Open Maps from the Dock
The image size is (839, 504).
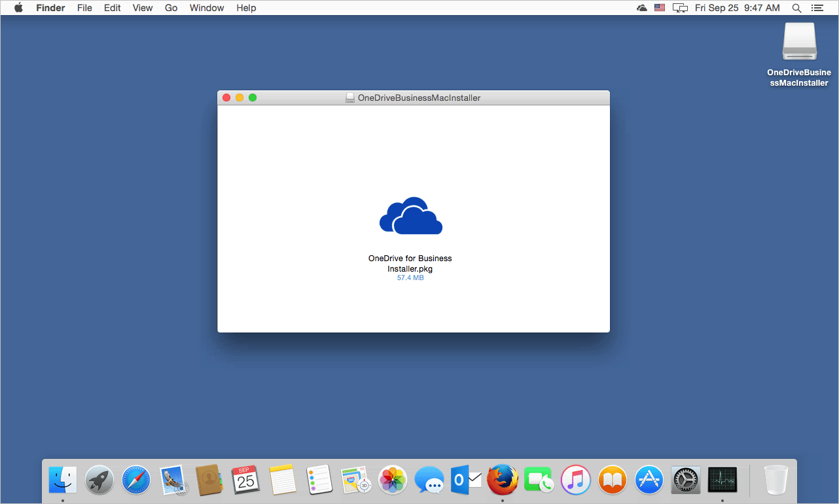pyautogui.click(x=356, y=480)
